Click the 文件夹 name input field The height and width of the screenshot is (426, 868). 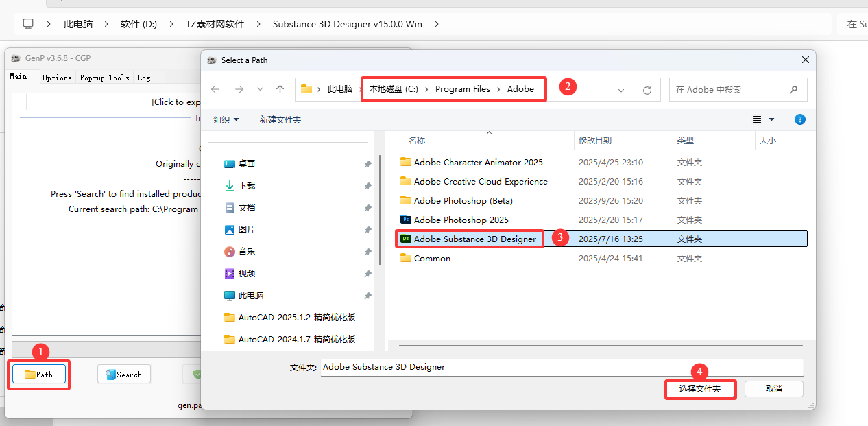pyautogui.click(x=562, y=367)
